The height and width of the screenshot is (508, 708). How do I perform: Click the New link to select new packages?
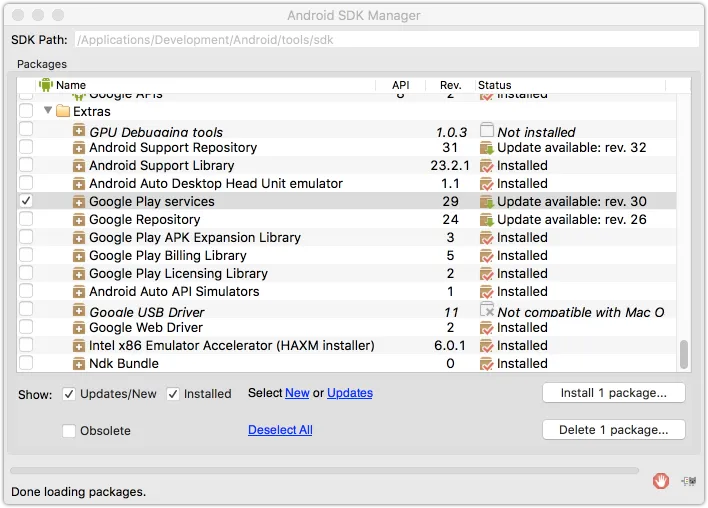pos(297,393)
